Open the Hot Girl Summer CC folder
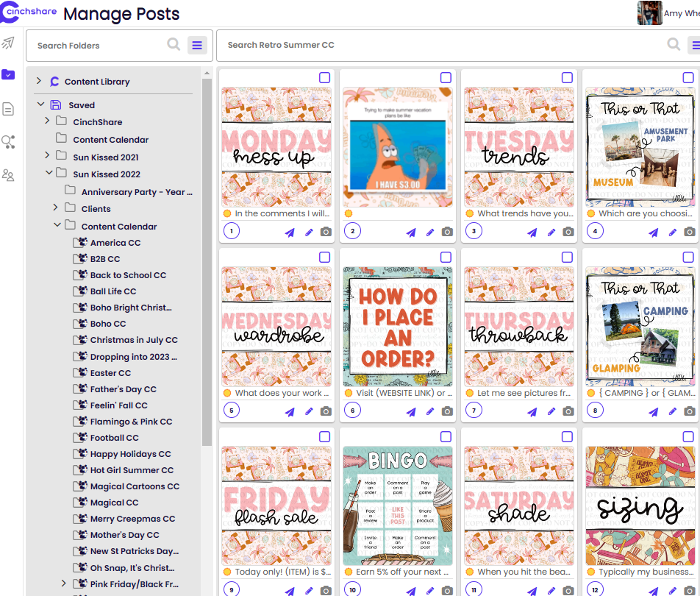The image size is (700, 596). point(132,470)
